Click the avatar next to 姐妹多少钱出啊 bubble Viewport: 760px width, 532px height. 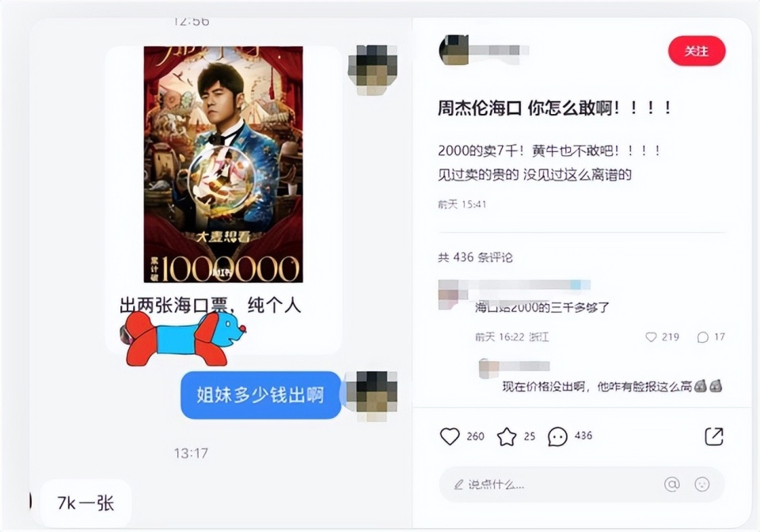coord(372,395)
